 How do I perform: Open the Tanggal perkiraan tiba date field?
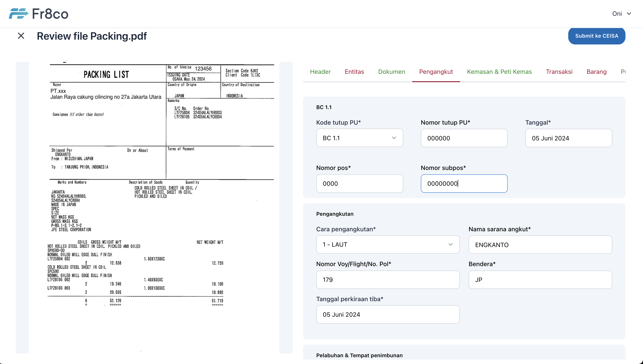[x=388, y=315]
